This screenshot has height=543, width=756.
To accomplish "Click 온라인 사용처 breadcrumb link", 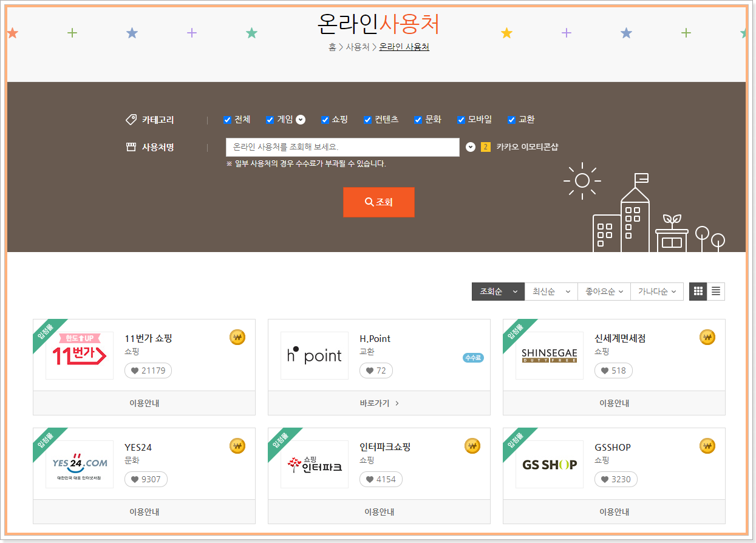I will [x=404, y=47].
